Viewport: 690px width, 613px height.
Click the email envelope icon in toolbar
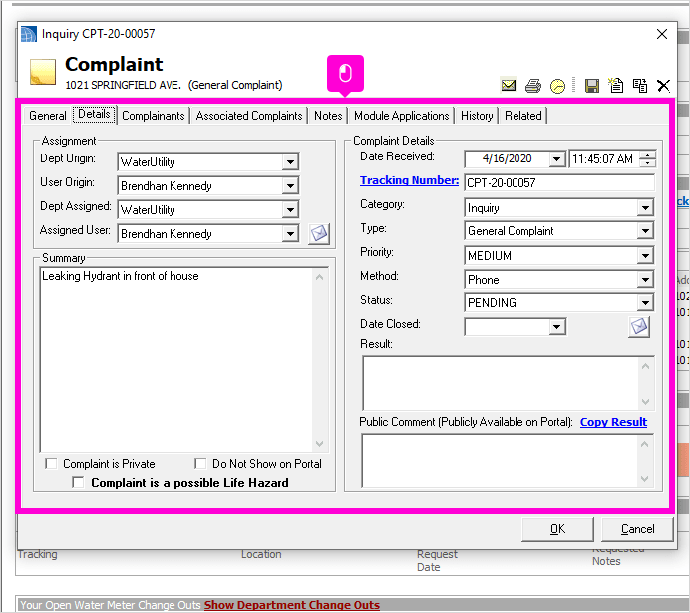click(x=509, y=85)
